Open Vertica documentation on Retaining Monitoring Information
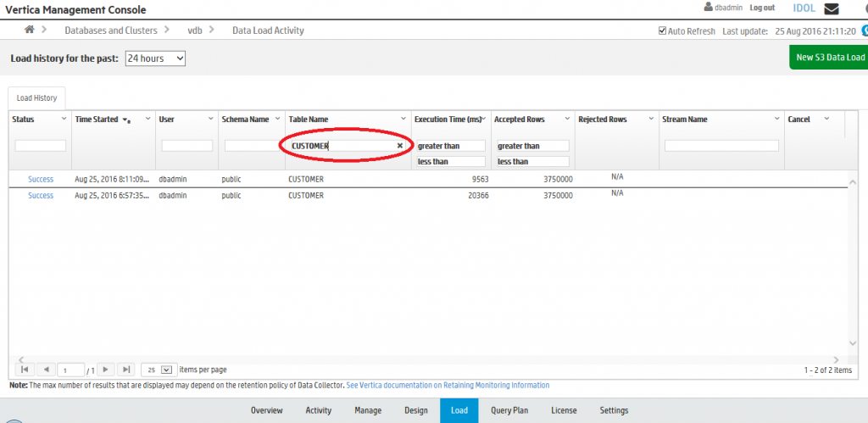The height and width of the screenshot is (423, 868). click(448, 385)
